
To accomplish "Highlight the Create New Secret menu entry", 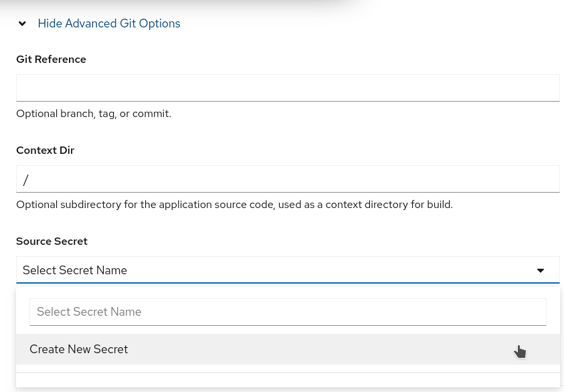I will (x=78, y=349).
